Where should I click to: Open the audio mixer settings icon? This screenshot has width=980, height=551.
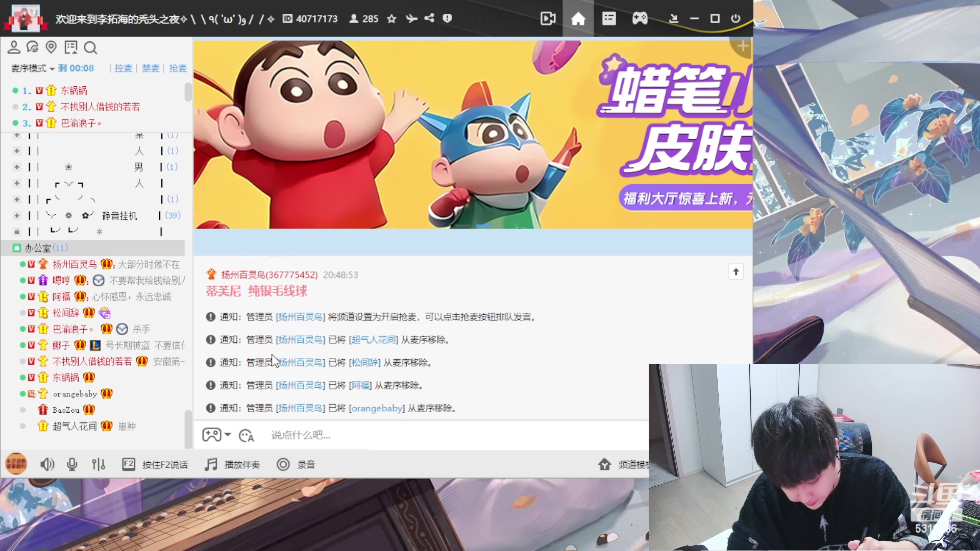coord(99,464)
